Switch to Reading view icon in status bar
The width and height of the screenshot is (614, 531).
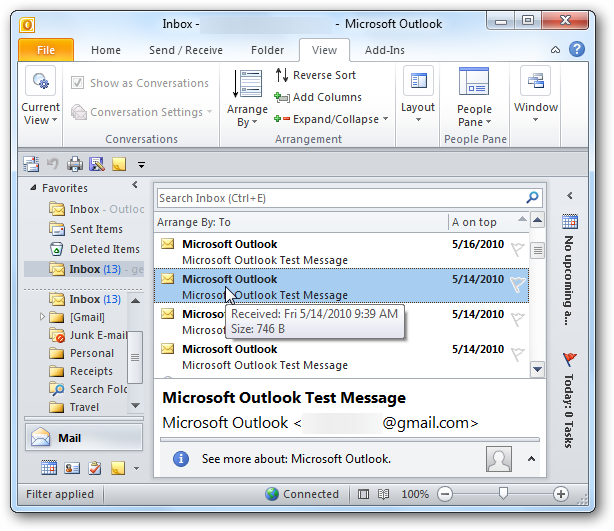point(383,494)
